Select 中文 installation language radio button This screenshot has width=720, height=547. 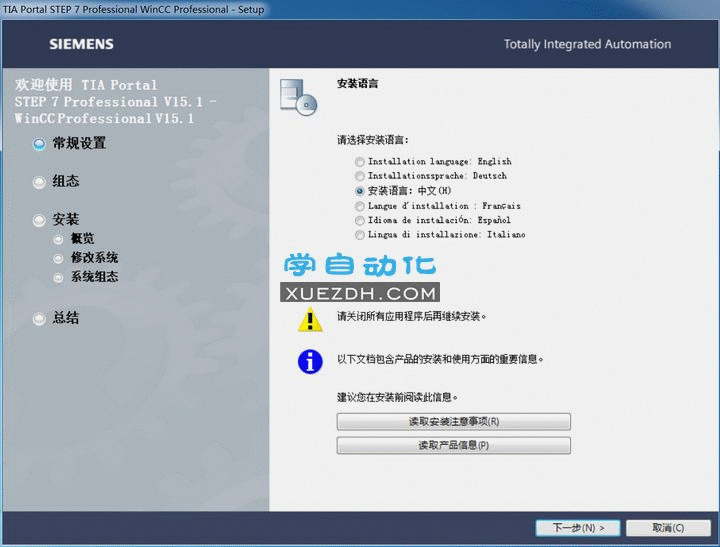coord(360,191)
